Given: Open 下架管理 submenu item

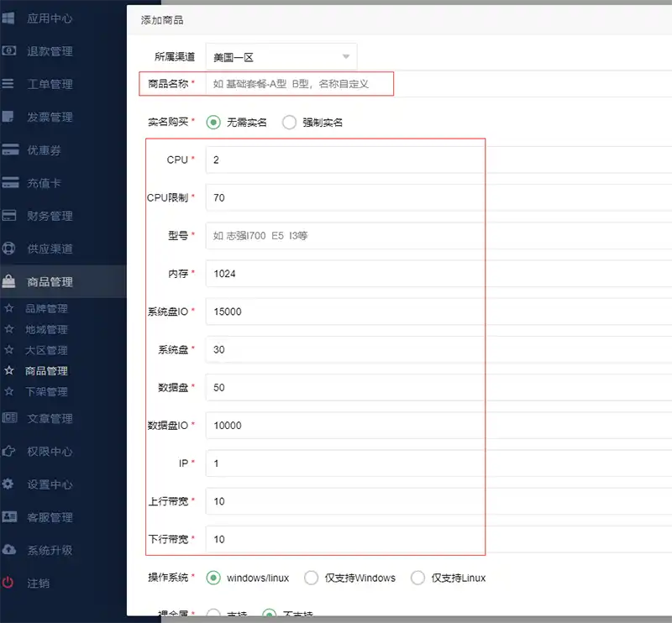Looking at the screenshot, I should click(46, 391).
